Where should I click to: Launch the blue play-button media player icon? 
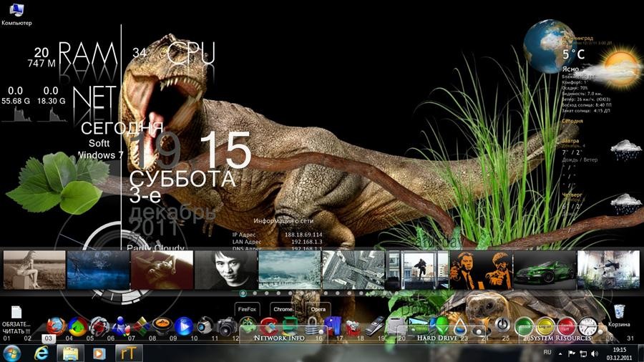(183, 326)
